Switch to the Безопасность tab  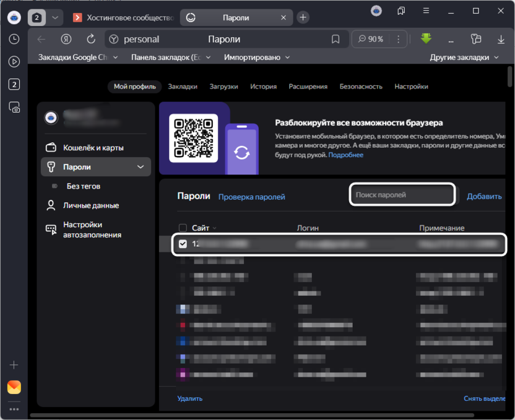(361, 87)
